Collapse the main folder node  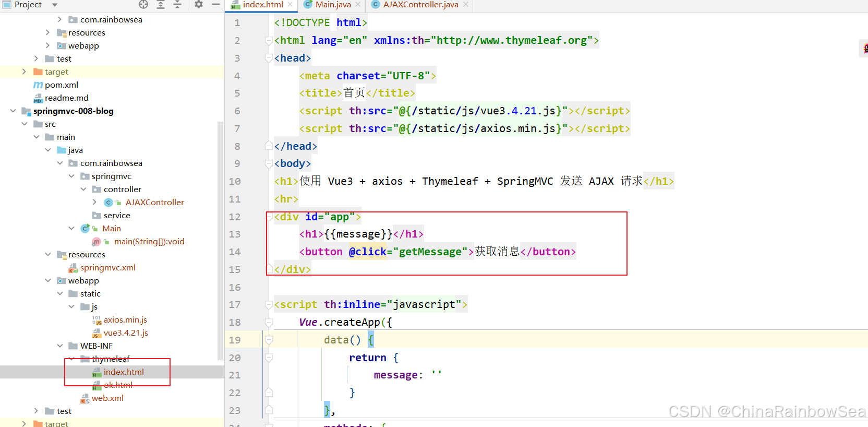coord(37,137)
